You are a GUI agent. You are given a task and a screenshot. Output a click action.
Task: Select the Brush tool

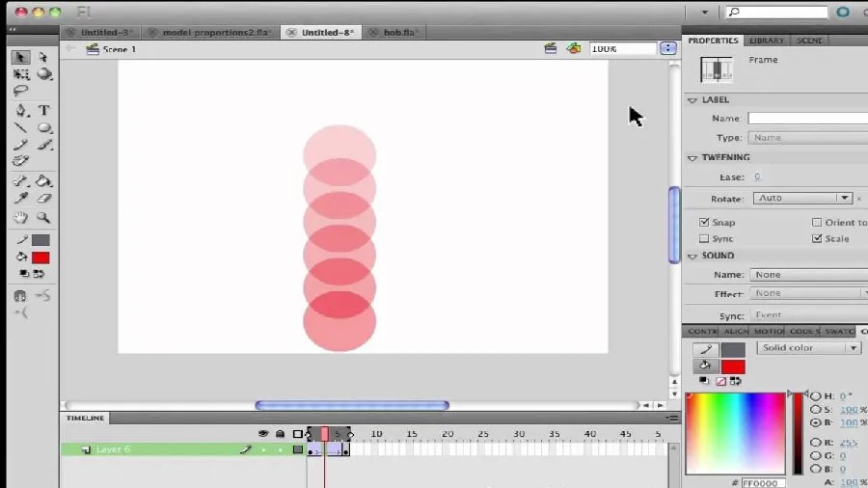44,145
